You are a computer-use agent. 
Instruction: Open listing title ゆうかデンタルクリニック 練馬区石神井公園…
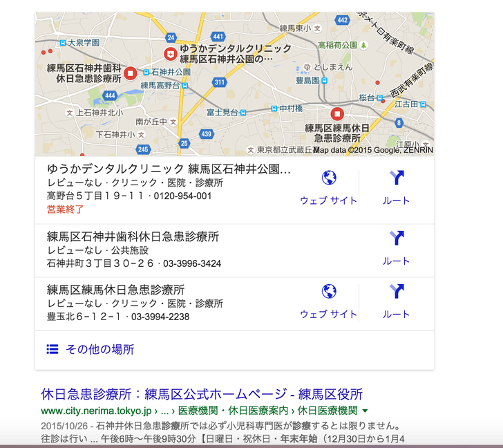(x=169, y=169)
